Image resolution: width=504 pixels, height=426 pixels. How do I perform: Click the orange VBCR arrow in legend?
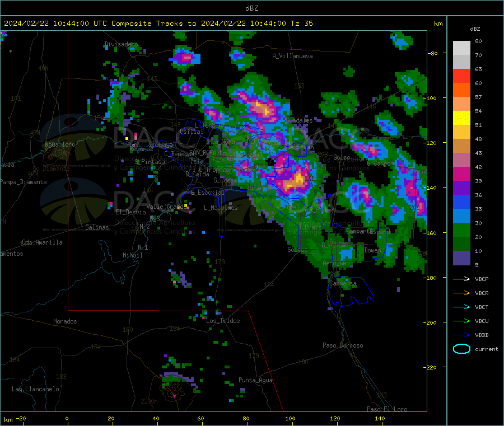tap(461, 293)
